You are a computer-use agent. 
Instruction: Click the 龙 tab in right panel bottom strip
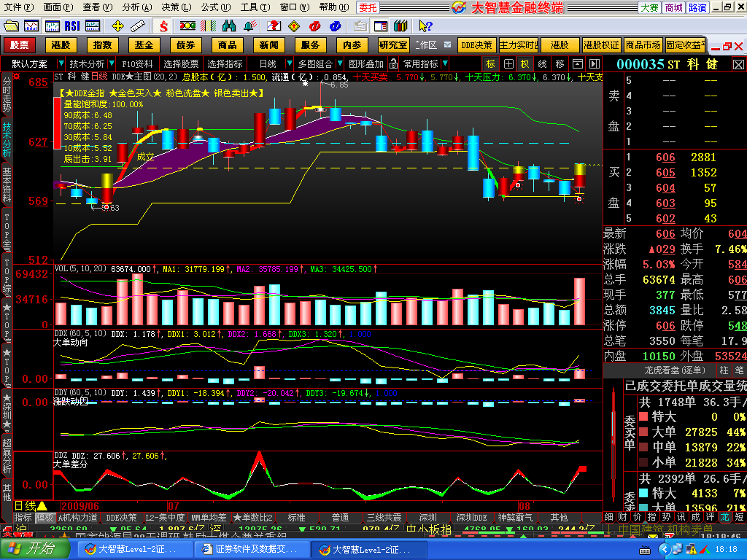(x=724, y=517)
